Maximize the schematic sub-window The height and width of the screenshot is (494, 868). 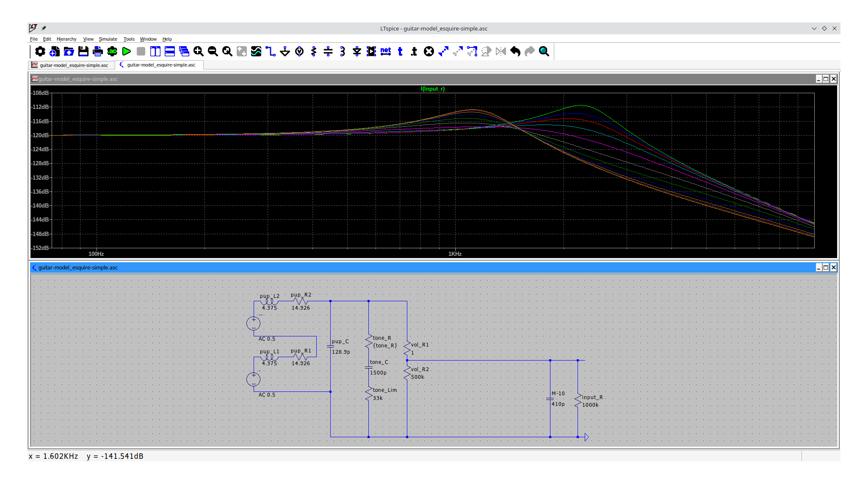(x=826, y=267)
